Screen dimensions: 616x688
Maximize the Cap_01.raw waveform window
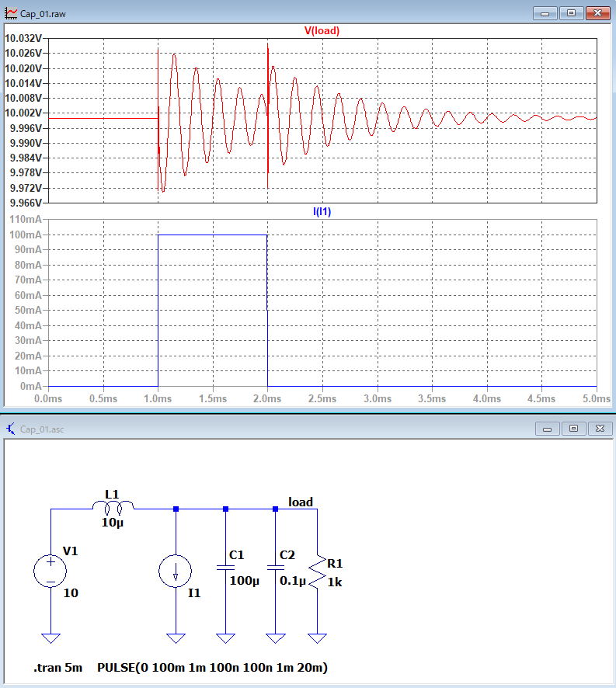[571, 13]
